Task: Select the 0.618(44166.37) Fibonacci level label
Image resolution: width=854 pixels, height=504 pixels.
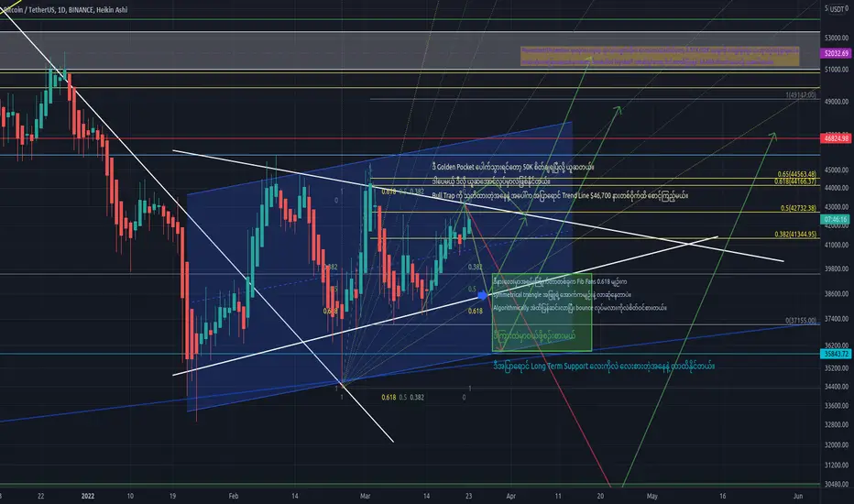Action: click(794, 181)
